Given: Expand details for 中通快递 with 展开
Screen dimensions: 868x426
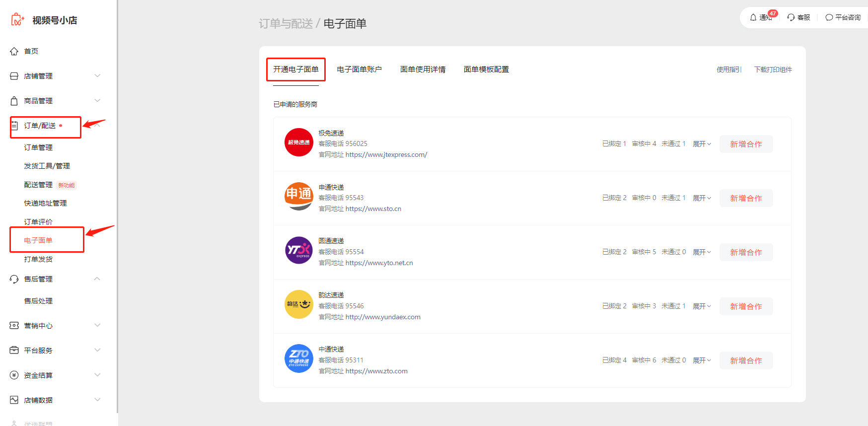Looking at the screenshot, I should pos(702,360).
